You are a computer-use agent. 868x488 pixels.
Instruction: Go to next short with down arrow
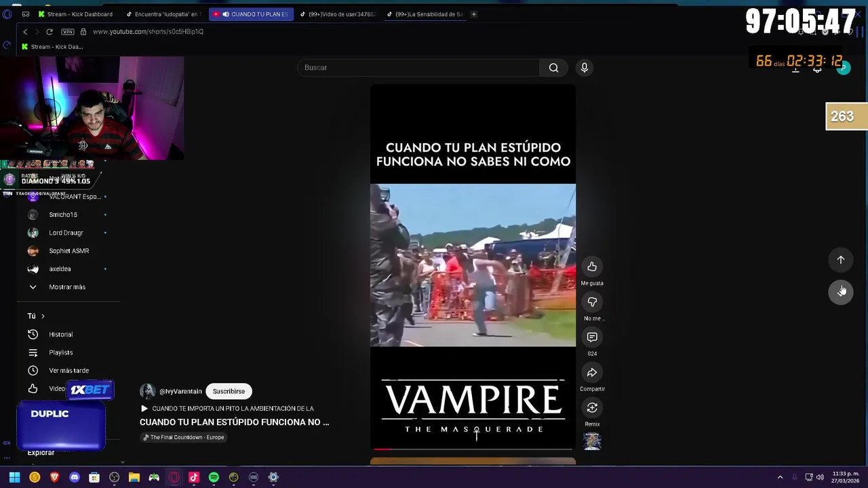841,291
